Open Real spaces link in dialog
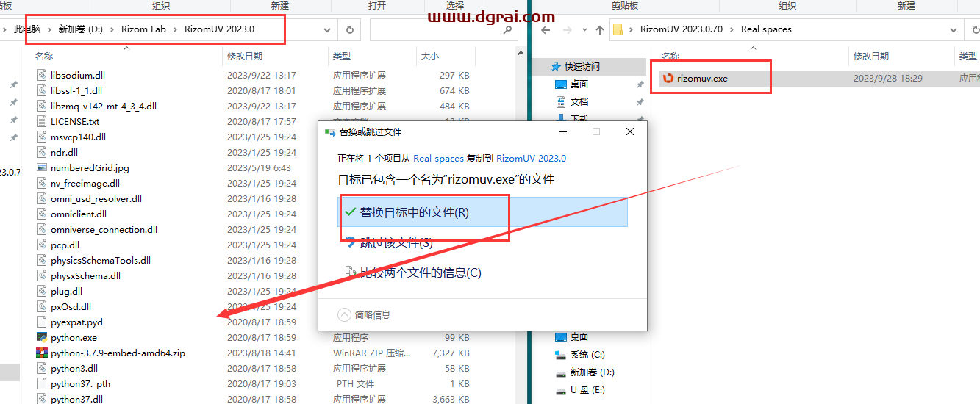Viewport: 980px width, 404px height. point(438,158)
